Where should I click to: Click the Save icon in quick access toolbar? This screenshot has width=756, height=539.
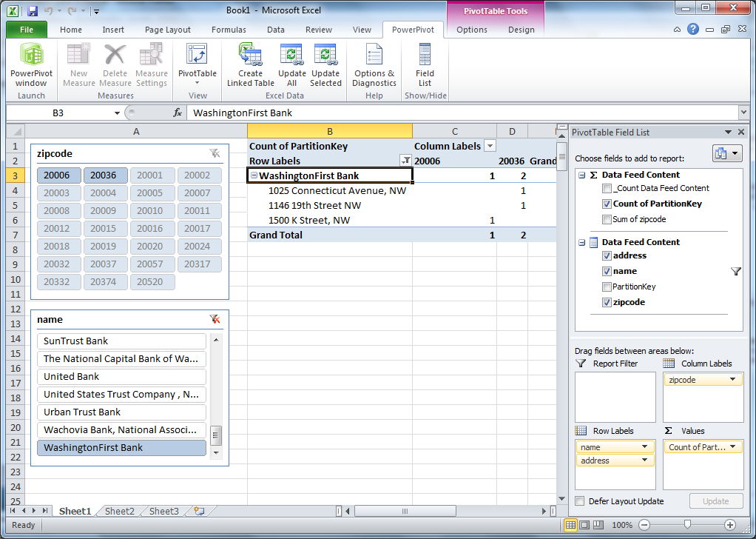[x=33, y=10]
